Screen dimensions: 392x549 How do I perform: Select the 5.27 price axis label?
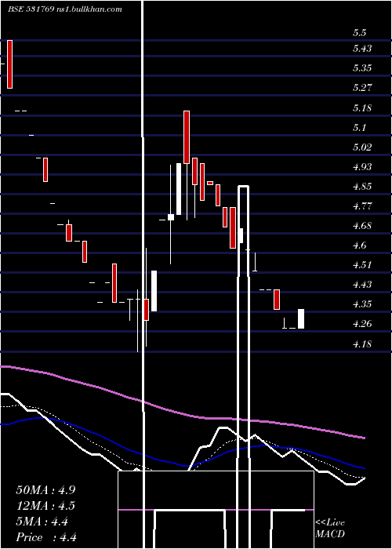[362, 88]
